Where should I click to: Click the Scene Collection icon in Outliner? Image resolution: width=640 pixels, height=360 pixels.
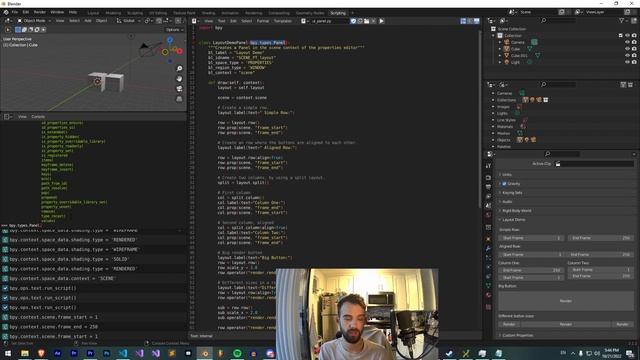493,29
